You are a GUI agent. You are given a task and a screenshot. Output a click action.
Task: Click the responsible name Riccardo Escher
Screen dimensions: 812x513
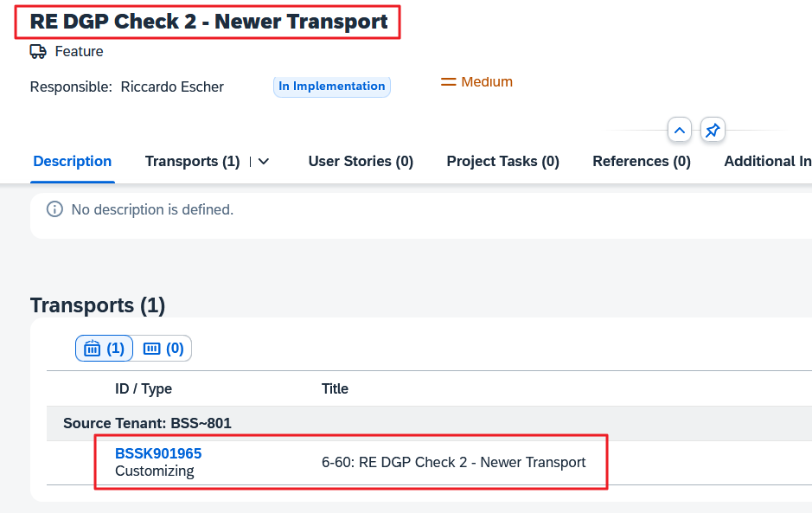click(172, 87)
